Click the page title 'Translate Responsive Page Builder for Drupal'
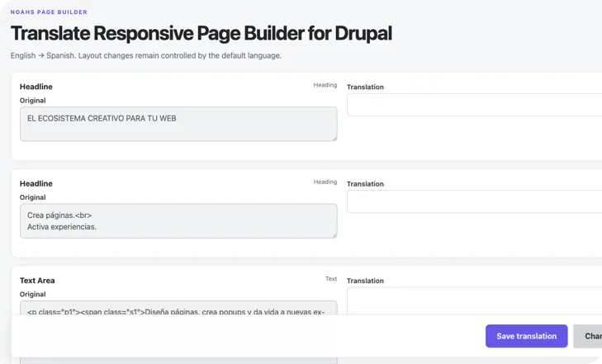 [201, 33]
